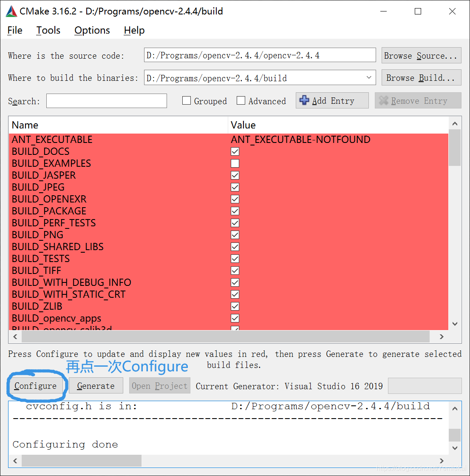Viewport: 470px width, 476px height.
Task: Click the entry list scroll-left arrow
Action: point(15,336)
